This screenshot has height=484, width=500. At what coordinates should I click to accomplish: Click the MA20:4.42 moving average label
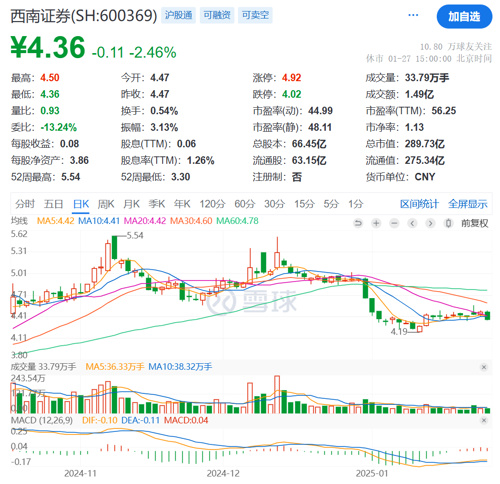click(x=145, y=221)
